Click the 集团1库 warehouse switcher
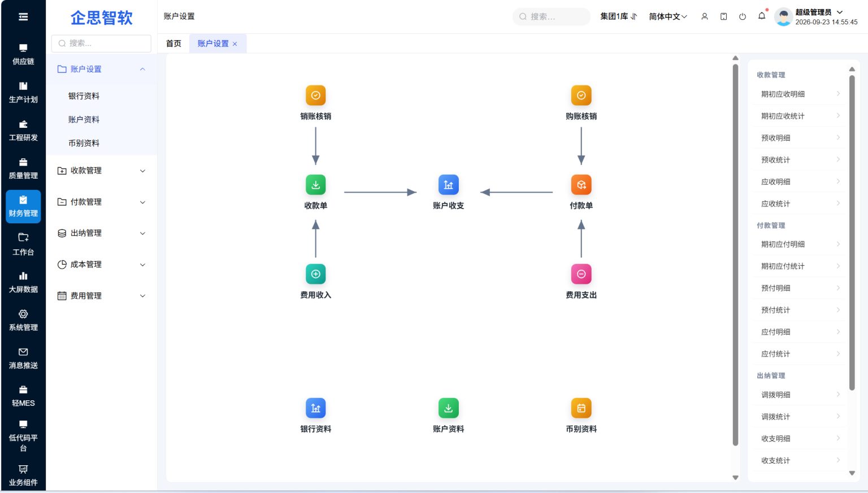 pos(618,16)
